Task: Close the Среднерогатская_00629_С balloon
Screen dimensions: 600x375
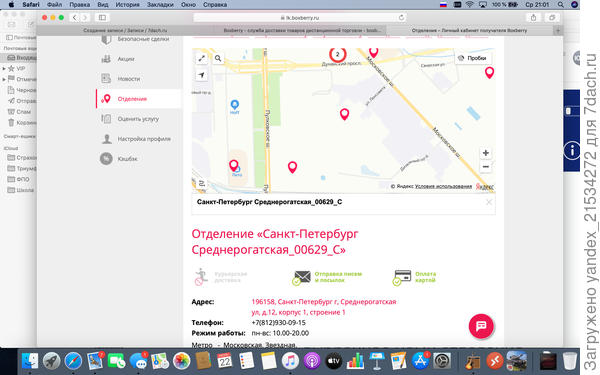Action: click(x=489, y=202)
